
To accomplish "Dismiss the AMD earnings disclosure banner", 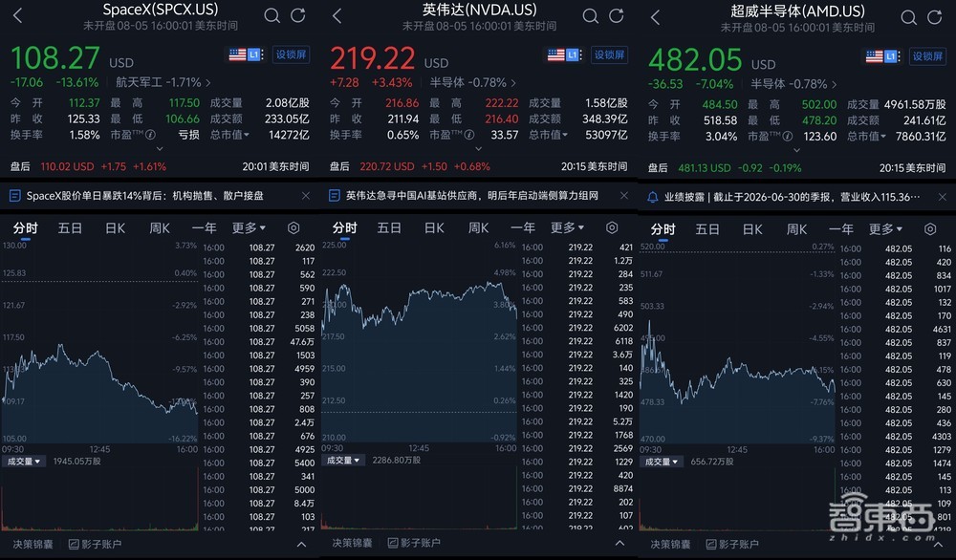I will (942, 197).
